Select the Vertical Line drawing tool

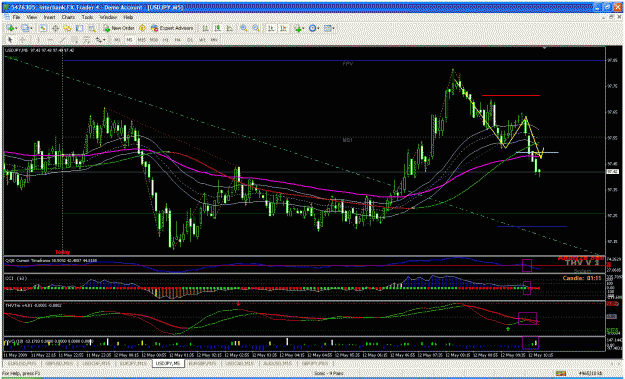37,40
